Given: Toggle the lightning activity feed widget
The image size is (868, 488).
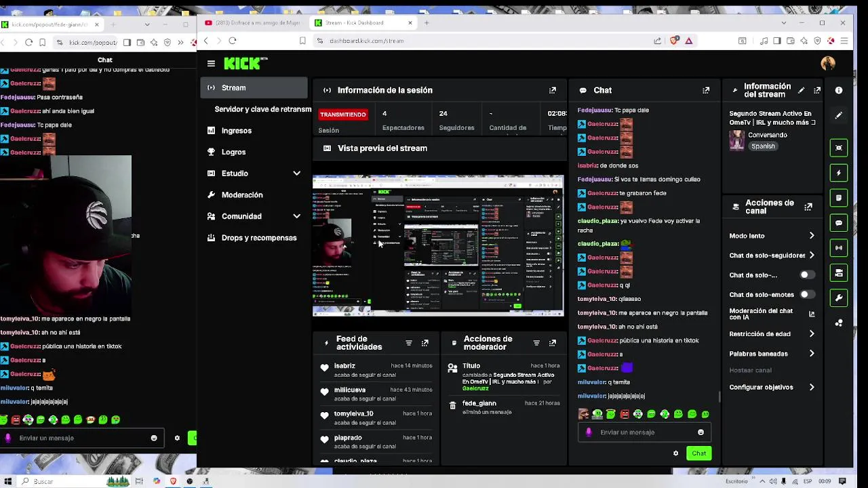Looking at the screenshot, I should (x=839, y=173).
